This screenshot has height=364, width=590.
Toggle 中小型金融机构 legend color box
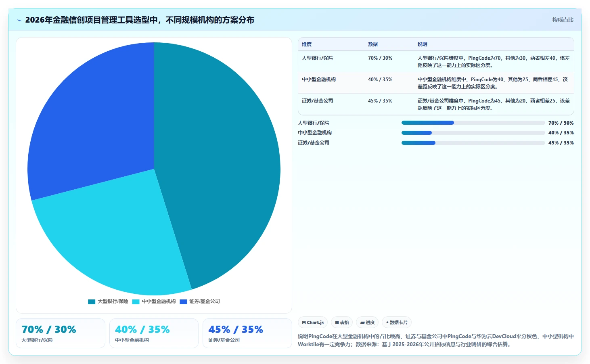[136, 301]
